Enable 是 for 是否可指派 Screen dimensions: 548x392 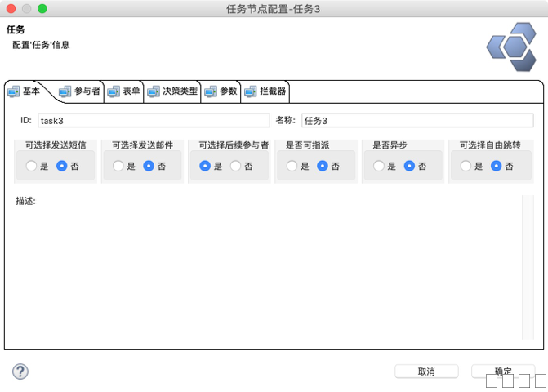pyautogui.click(x=292, y=166)
